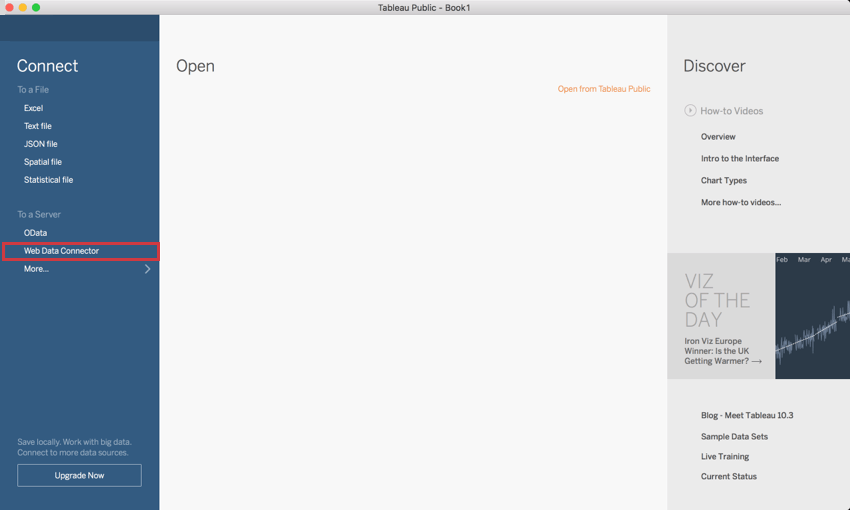Click the How-to Videos play icon
The width and height of the screenshot is (850, 510).
tap(690, 111)
